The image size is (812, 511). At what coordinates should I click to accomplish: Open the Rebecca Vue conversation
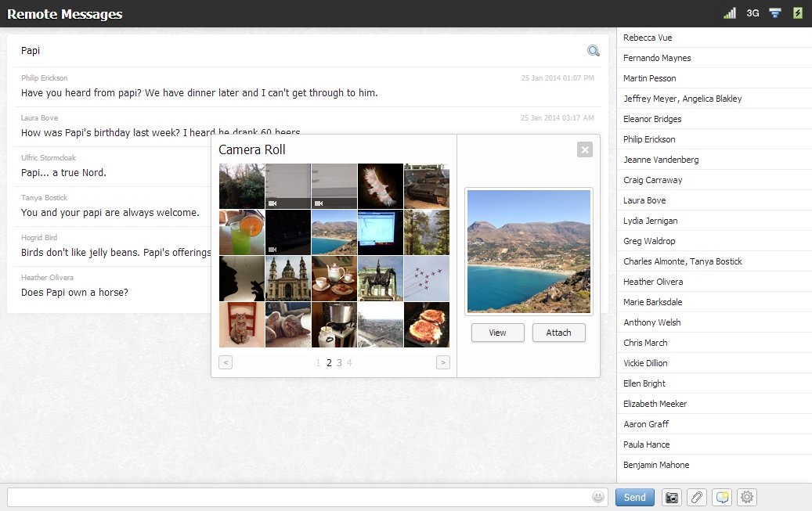648,38
